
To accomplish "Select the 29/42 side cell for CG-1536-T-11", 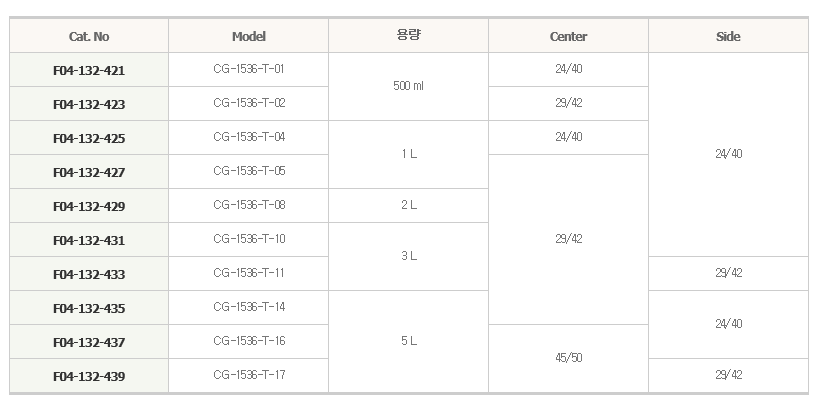I will click(728, 274).
